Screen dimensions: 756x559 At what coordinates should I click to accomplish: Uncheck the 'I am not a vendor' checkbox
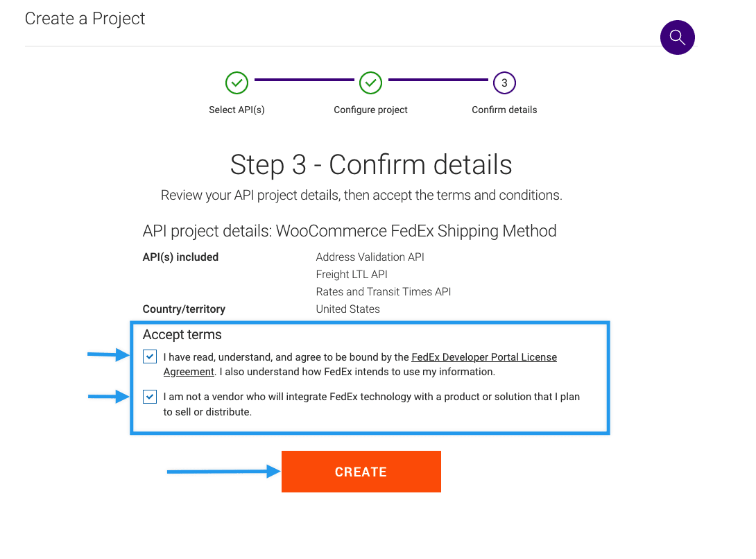(149, 396)
